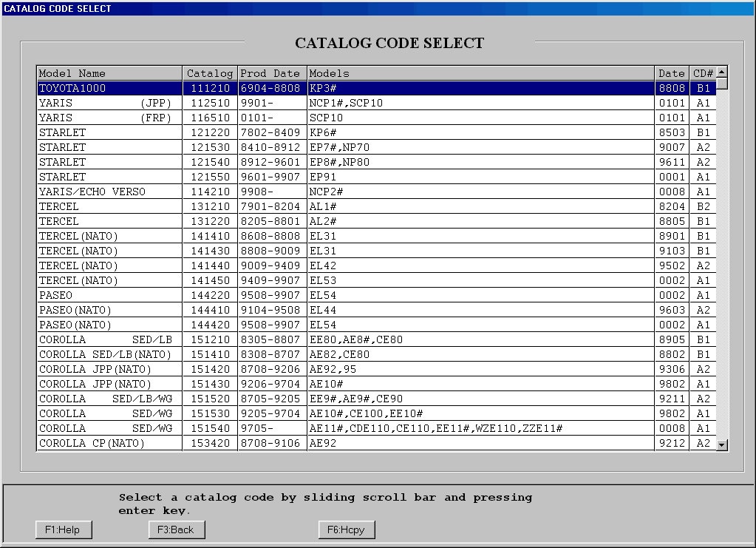Select PASEO(NATO) catalog 144410
Image resolution: width=756 pixels, height=548 pixels.
point(377,310)
